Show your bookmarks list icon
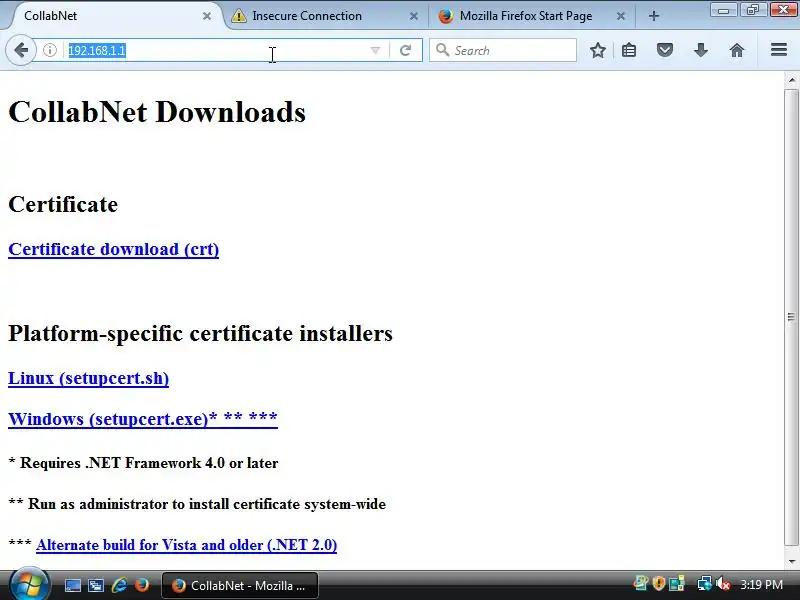Screen dimensions: 800x600 (629, 50)
